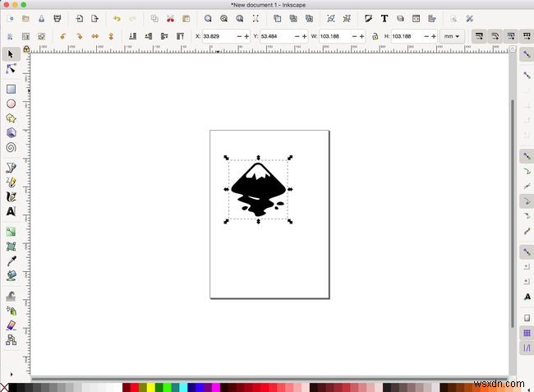Zoom to fit page in window
The image size is (534, 392).
pyautogui.click(x=240, y=19)
